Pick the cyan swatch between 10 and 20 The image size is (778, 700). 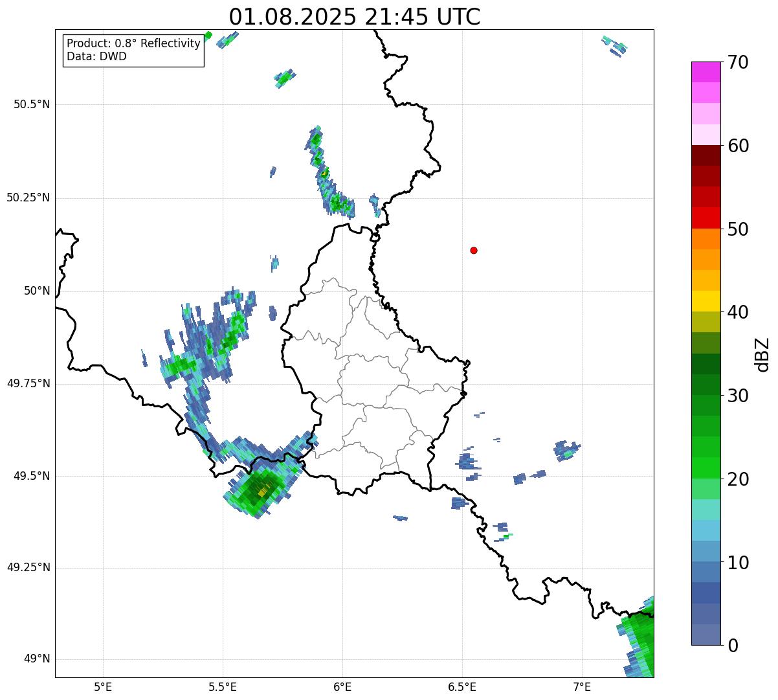tap(706, 530)
